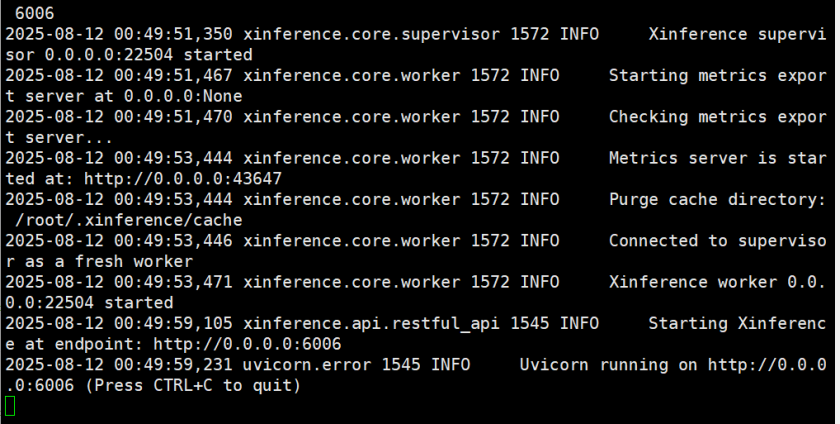Click the timestamp 00:49:59,105
840x424 pixels.
coord(173,323)
